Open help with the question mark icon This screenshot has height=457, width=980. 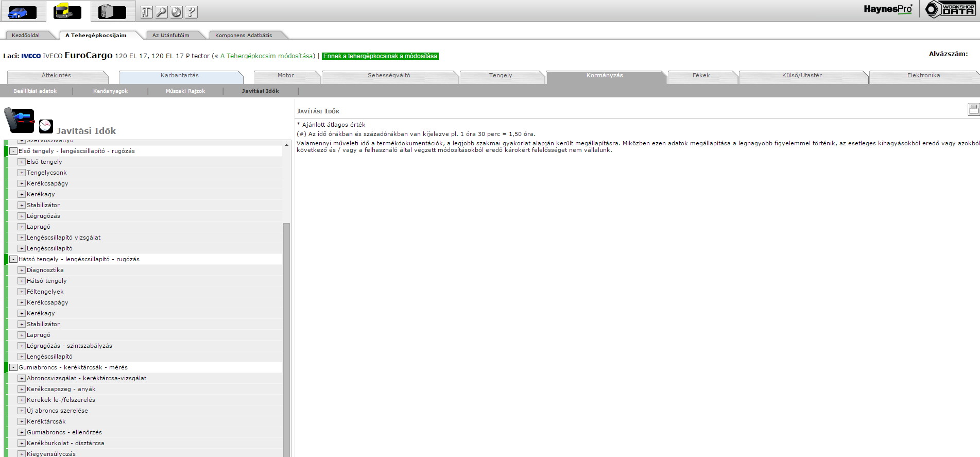click(x=192, y=12)
